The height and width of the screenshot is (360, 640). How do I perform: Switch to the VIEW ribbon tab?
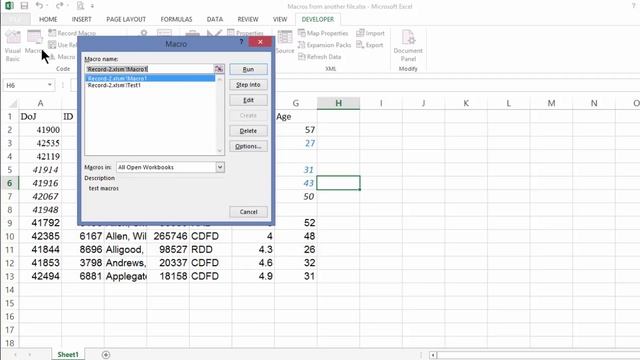coord(280,19)
